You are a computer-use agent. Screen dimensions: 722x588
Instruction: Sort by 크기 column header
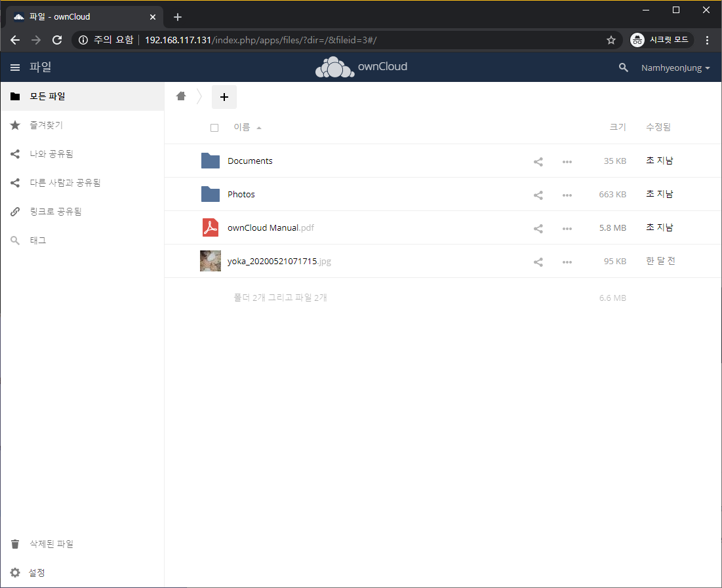pos(618,127)
